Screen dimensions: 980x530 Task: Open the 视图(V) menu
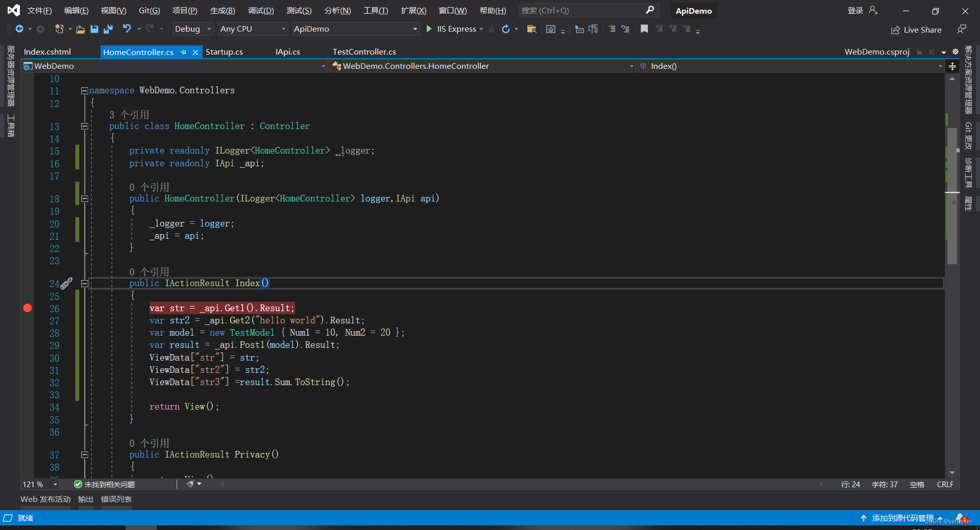pos(113,10)
